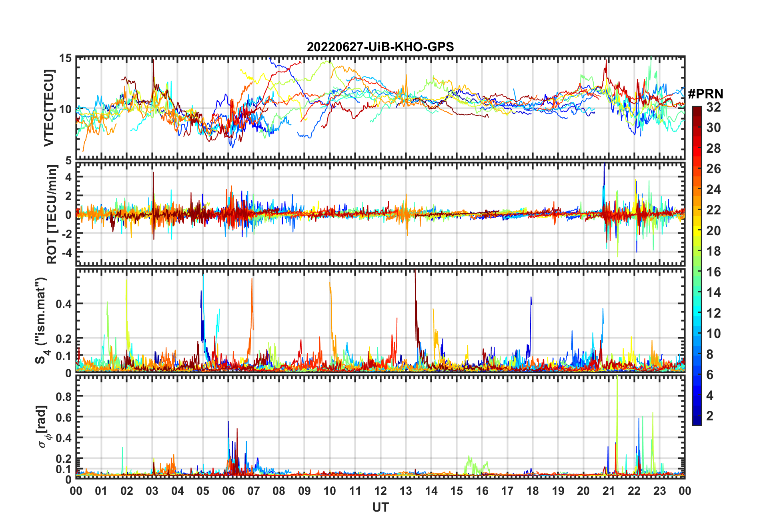Viewport: 761px width, 532px height.
Task: Click PRN colorbar tick label 4
Action: tap(710, 396)
